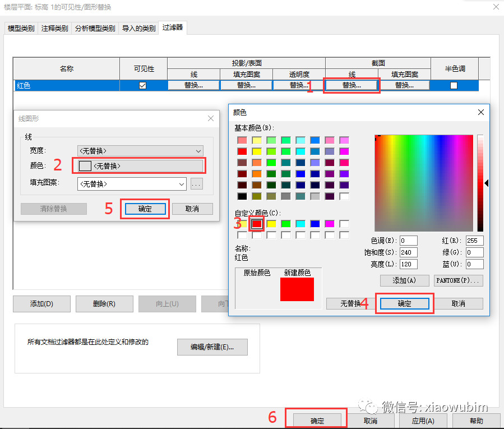Pick the yellow basic color swatch in second row
This screenshot has width=504, height=429.
[257, 151]
